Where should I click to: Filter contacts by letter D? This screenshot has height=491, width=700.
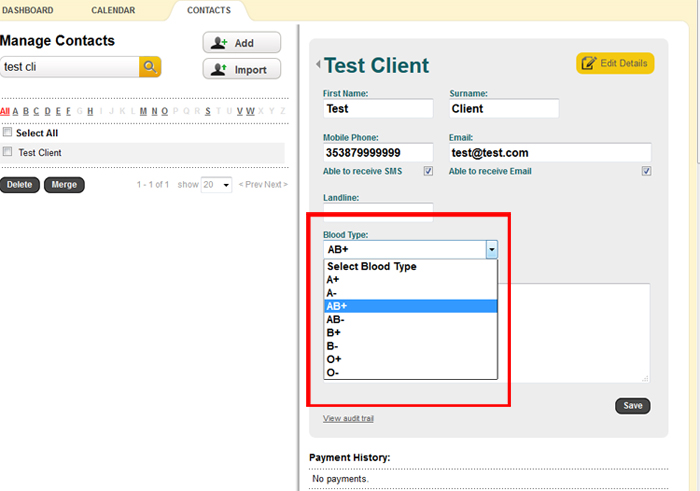pyautogui.click(x=47, y=111)
